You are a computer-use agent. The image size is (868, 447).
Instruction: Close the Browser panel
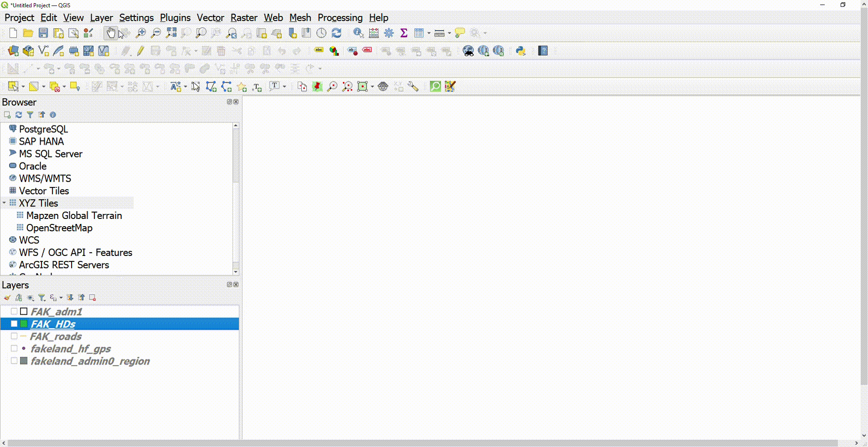pyautogui.click(x=236, y=102)
